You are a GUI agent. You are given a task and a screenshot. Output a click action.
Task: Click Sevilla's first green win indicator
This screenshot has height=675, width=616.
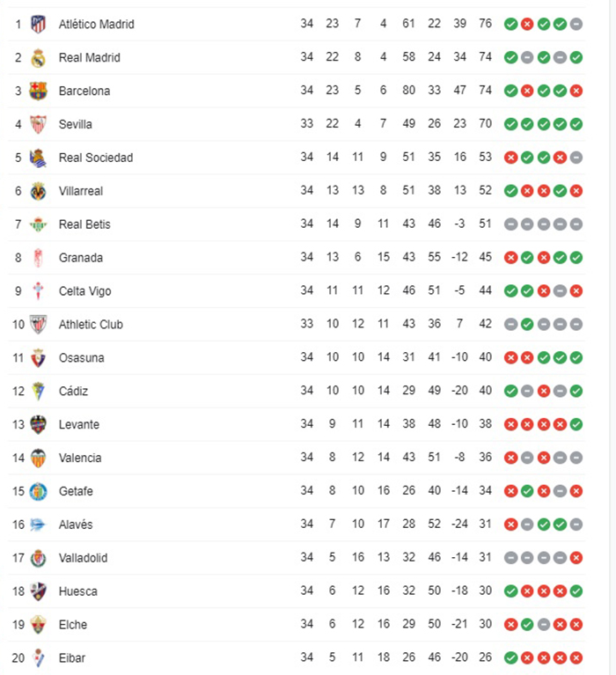[511, 124]
